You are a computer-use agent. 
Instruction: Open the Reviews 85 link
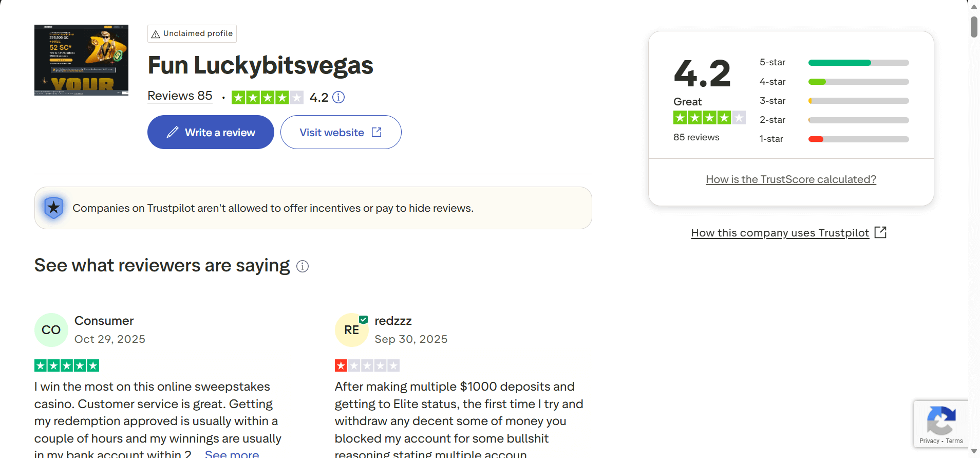180,96
